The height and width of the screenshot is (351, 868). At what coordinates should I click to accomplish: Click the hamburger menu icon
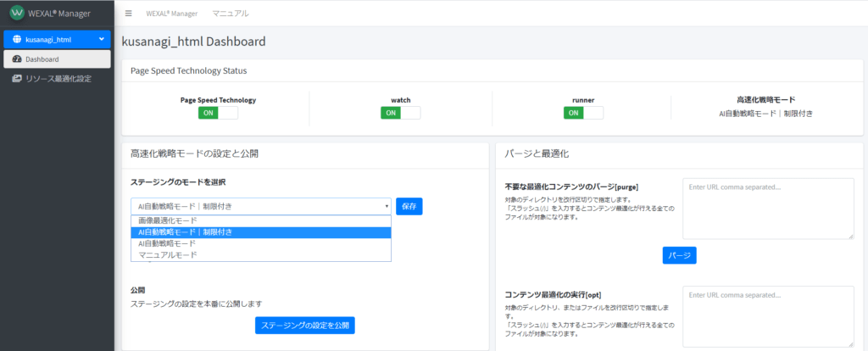coord(129,14)
